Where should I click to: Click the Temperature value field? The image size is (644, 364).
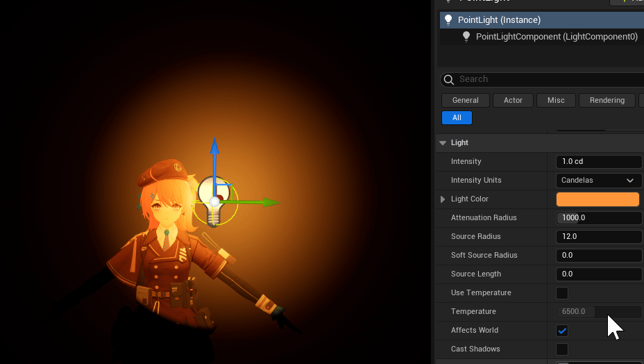coord(598,311)
